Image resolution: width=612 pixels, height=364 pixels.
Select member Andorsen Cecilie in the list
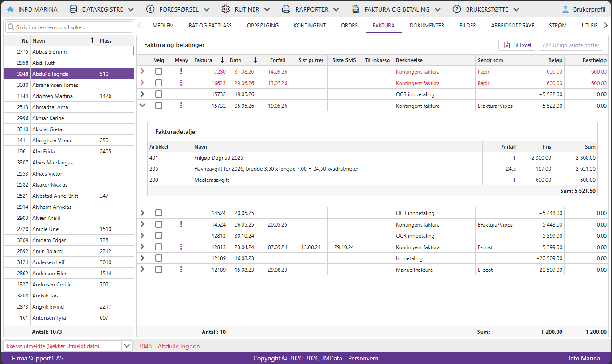coord(69,284)
